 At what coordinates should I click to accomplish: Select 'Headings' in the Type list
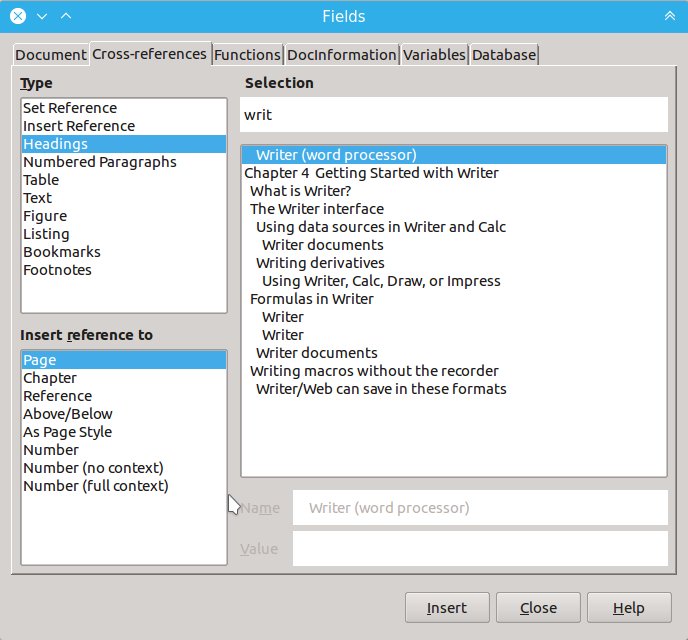[124, 144]
